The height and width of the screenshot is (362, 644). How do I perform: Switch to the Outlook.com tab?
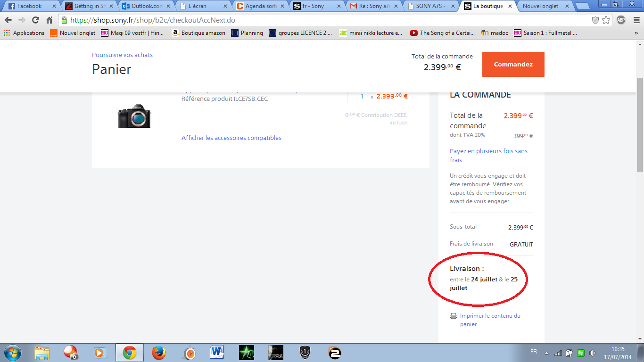[146, 6]
